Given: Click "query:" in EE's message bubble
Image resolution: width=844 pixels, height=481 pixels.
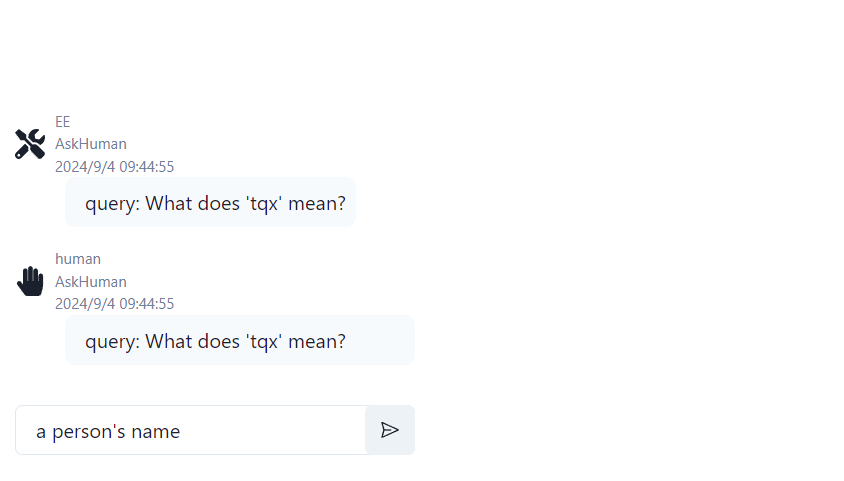Looking at the screenshot, I should (x=112, y=204).
